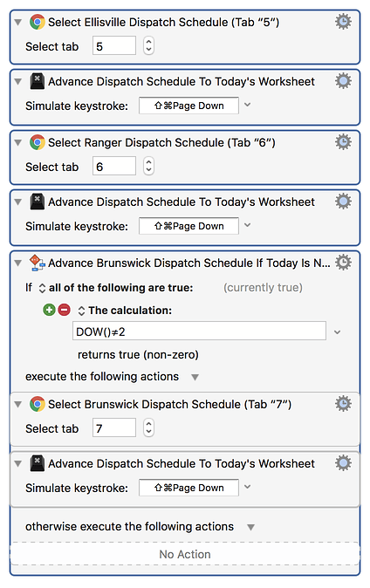Open gear menu for Select Brunswick Dispatch Schedule action
This screenshot has width=370, height=588.
pos(343,404)
